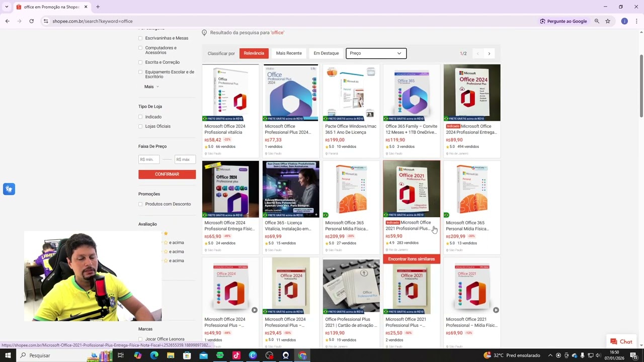Open Microsoft Office 2024 Profissional vitalícia product
Image resolution: width=644 pixels, height=362 pixels.
[x=230, y=111]
